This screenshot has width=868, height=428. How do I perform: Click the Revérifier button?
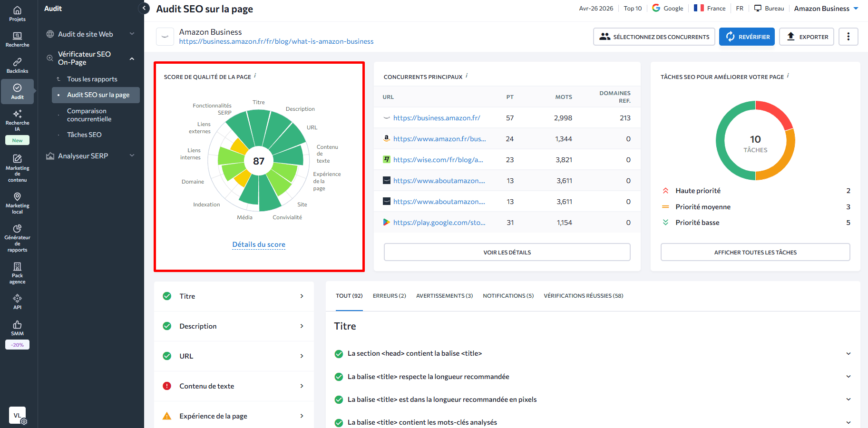click(747, 37)
